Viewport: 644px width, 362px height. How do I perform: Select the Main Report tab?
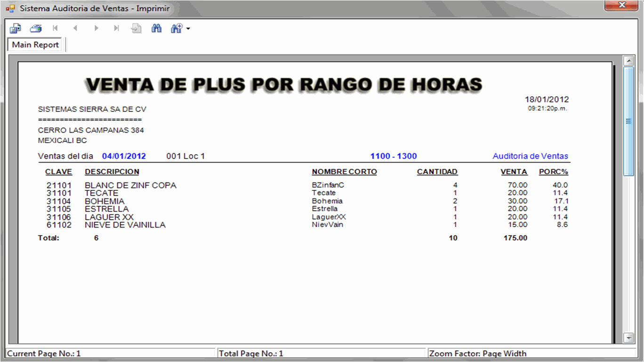coord(35,45)
